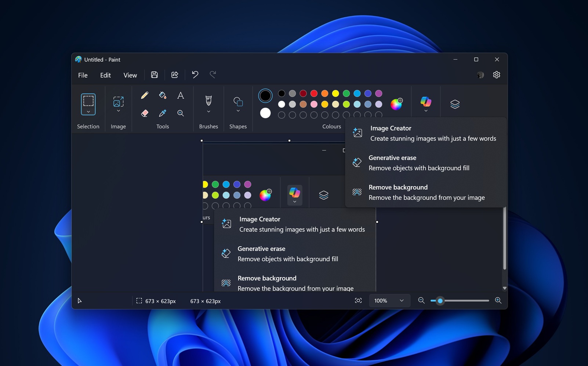The width and height of the screenshot is (588, 366).
Task: Open the Layers panel
Action: pyautogui.click(x=455, y=104)
